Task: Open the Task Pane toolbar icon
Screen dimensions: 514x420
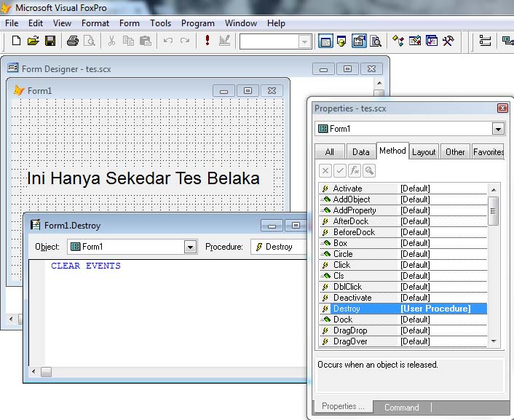Action: coord(432,41)
